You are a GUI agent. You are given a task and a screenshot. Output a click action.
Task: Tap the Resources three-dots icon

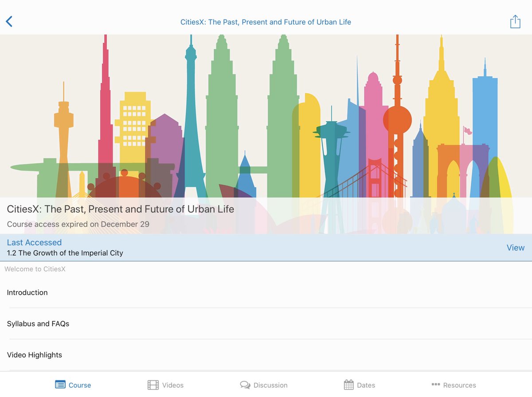pyautogui.click(x=435, y=384)
